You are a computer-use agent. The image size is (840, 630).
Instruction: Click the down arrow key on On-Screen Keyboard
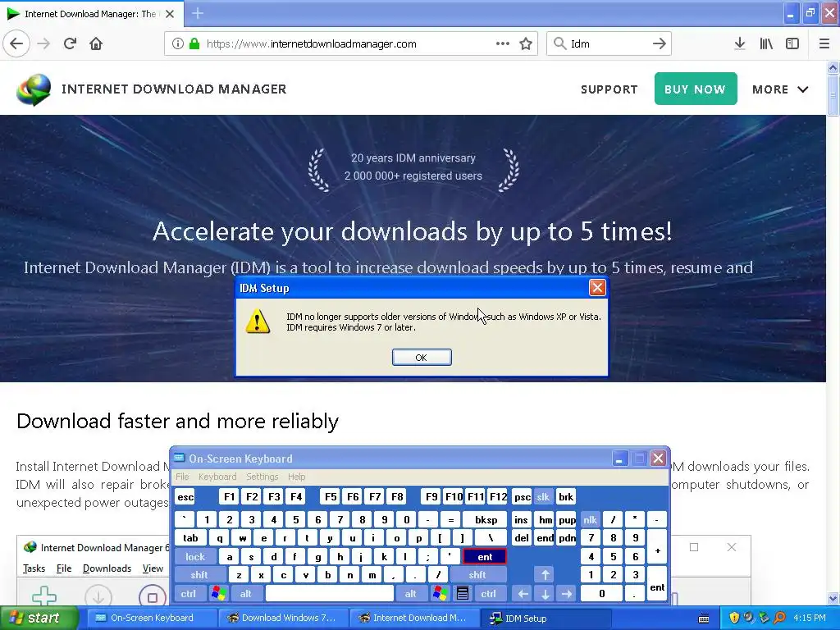click(546, 594)
